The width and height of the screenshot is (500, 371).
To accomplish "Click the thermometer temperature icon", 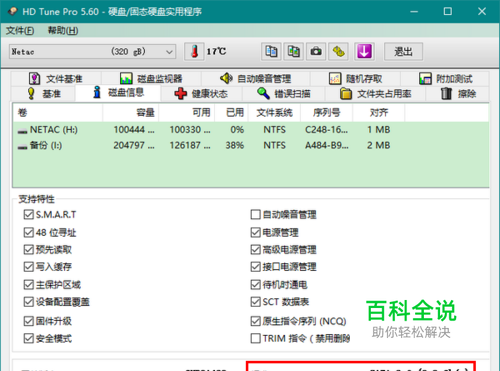I will coord(194,52).
